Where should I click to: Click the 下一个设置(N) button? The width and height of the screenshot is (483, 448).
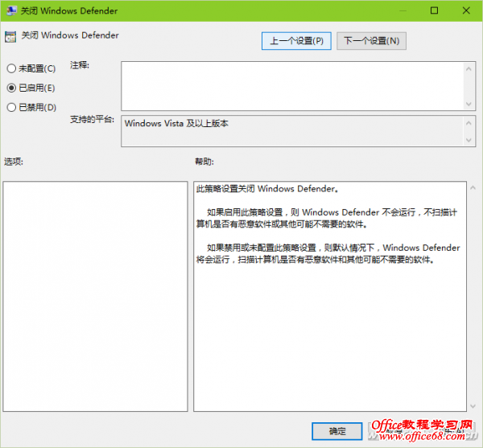tap(371, 41)
